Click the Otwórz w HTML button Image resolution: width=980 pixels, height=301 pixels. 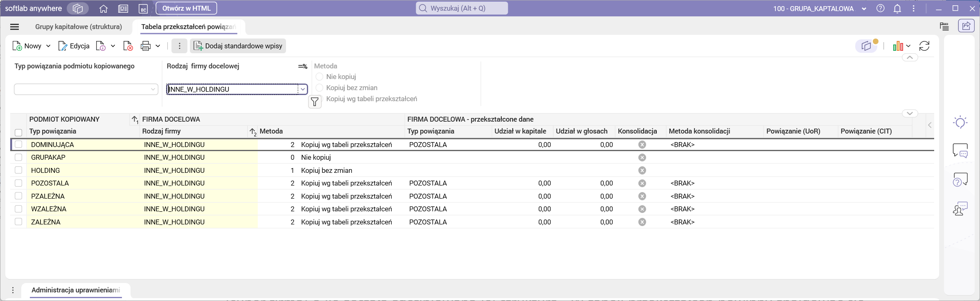186,8
